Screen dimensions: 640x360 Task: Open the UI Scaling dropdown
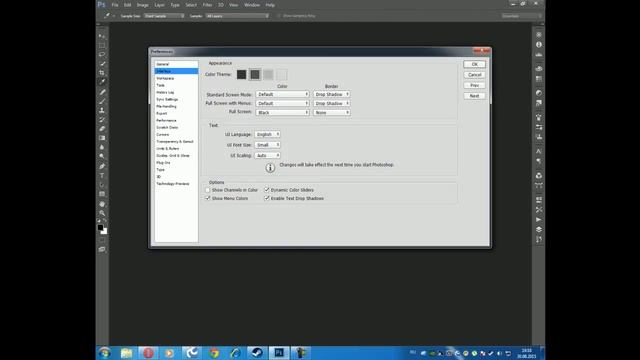pos(267,156)
